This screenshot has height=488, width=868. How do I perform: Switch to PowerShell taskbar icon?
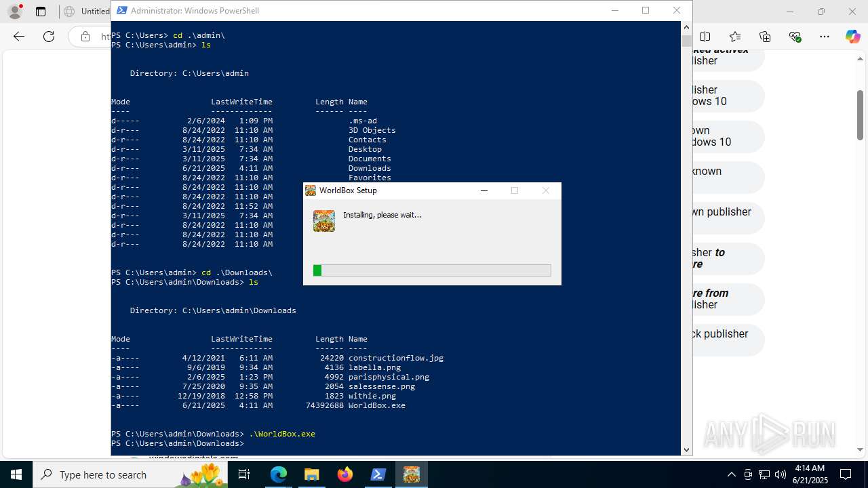[x=378, y=474]
